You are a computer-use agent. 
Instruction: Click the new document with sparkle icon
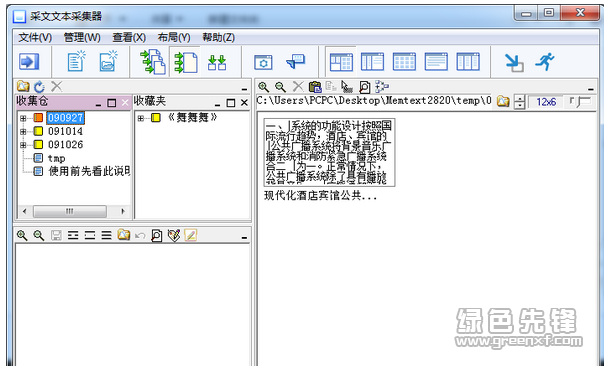coord(76,61)
